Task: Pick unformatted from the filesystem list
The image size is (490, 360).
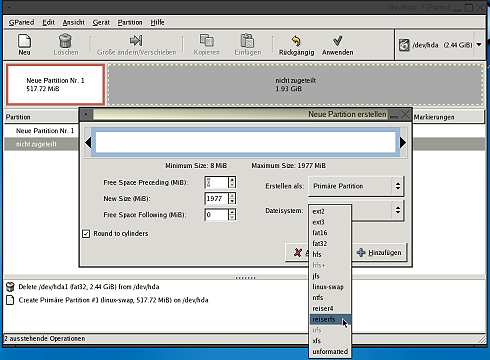Action: [x=330, y=351]
